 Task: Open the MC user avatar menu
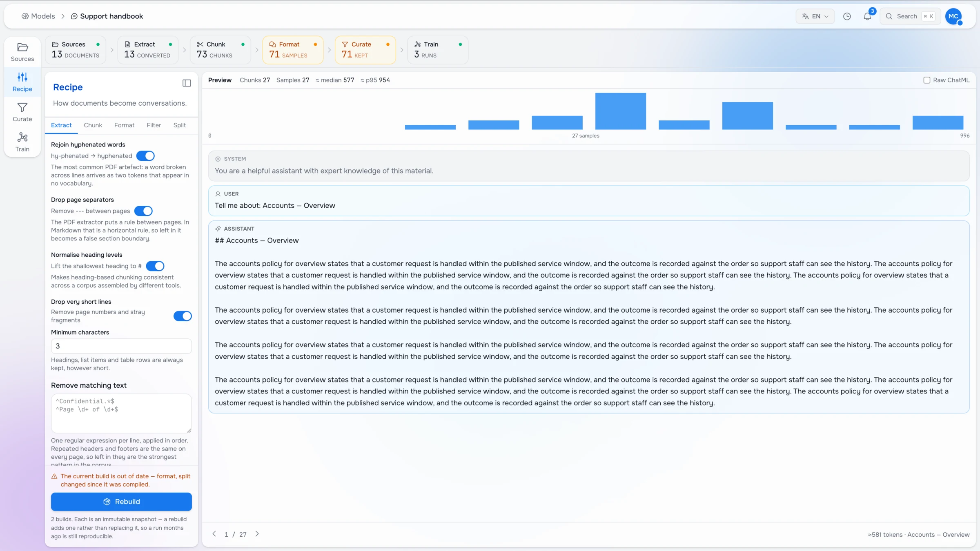tap(953, 16)
